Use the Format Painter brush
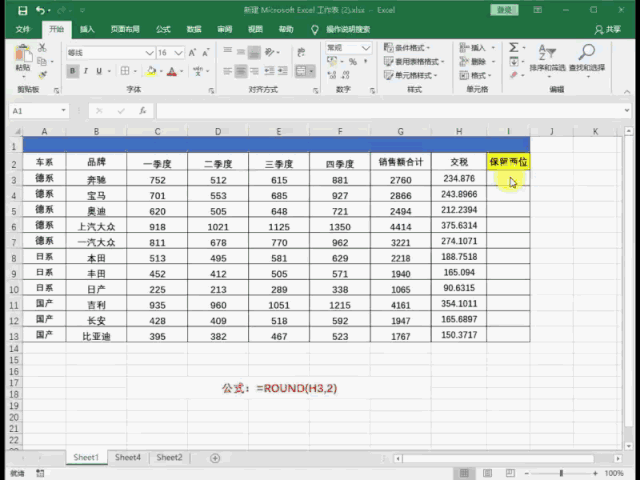The image size is (640, 480). click(x=42, y=75)
